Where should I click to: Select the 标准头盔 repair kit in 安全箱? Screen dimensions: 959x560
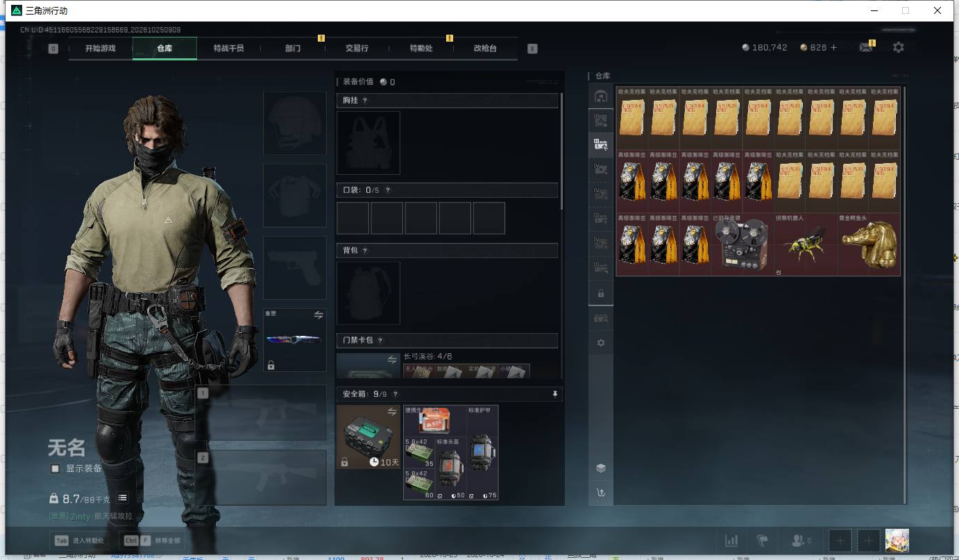451,468
